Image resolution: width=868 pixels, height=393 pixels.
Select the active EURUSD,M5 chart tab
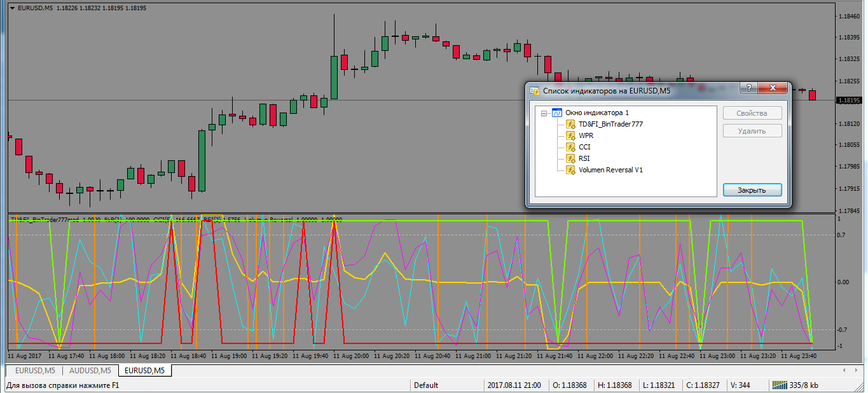(x=144, y=371)
